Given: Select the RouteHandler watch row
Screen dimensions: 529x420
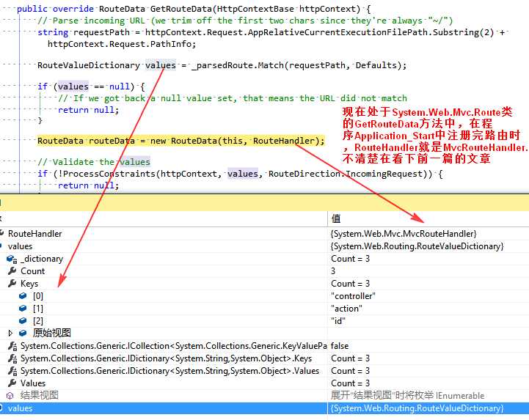Looking at the screenshot, I should pos(264,234).
